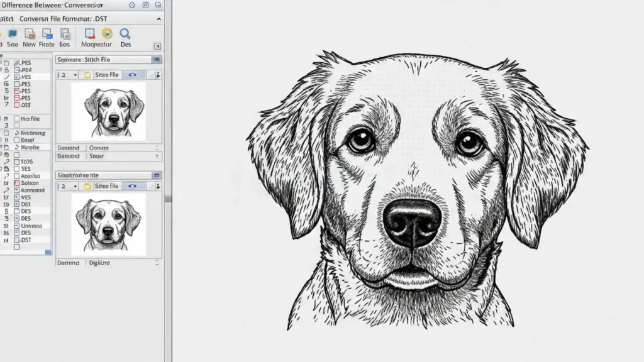The image size is (644, 362).
Task: Open the upper panel number 2 dropdown
Action: [75, 75]
